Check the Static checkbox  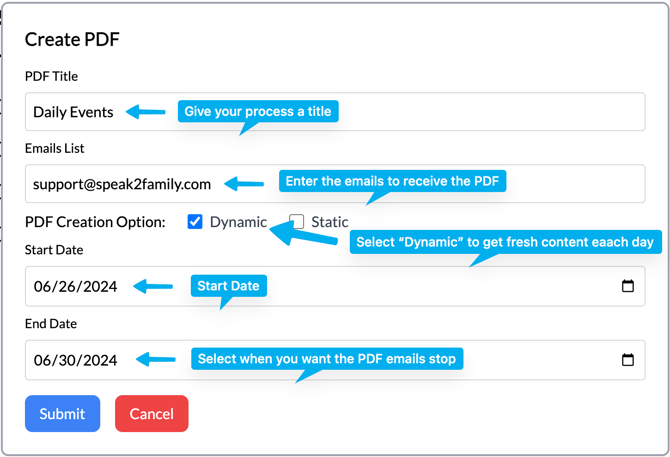pyautogui.click(x=297, y=222)
